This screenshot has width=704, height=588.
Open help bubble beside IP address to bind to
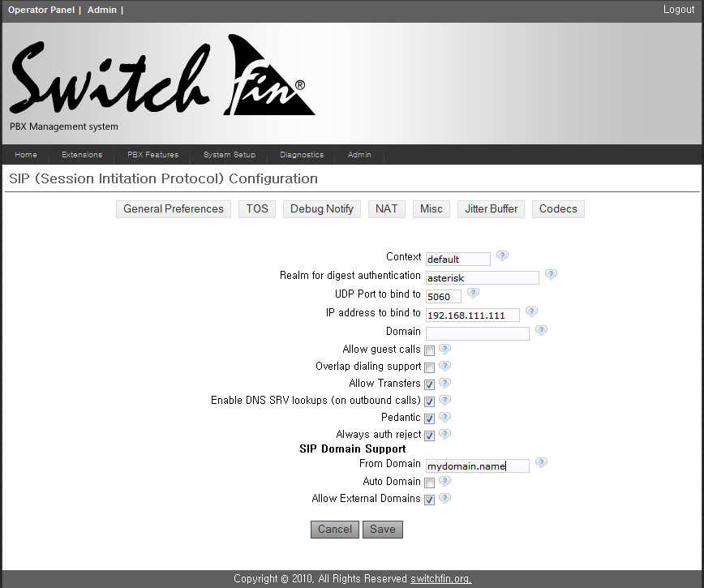[531, 311]
